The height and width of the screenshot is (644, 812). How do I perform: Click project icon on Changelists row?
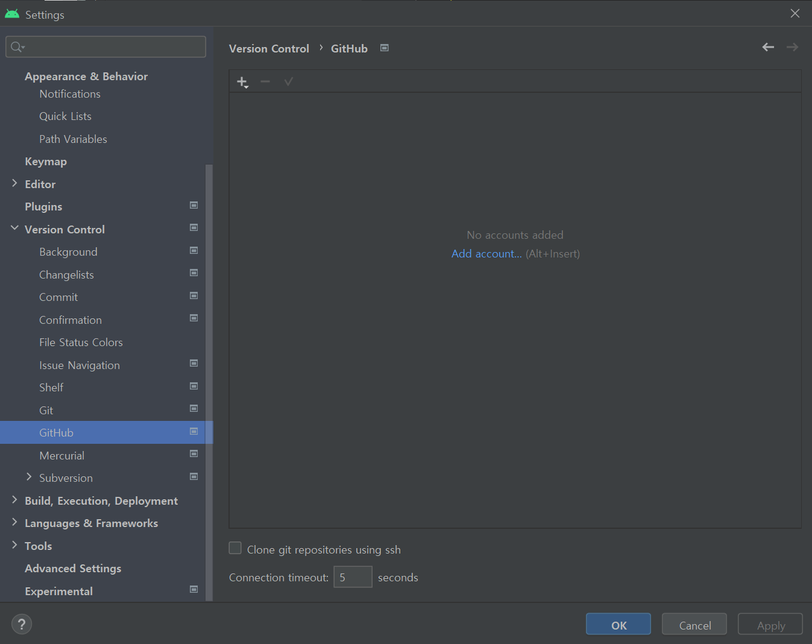tap(194, 273)
